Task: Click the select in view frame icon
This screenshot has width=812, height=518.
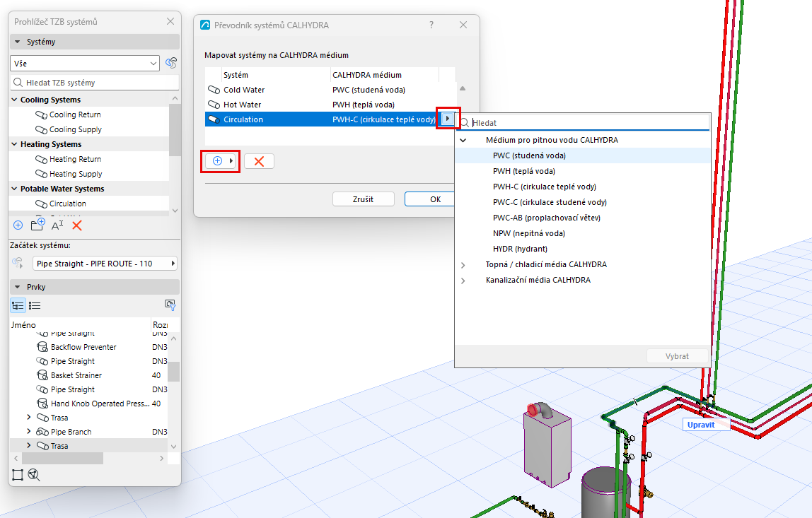Action: (x=18, y=474)
